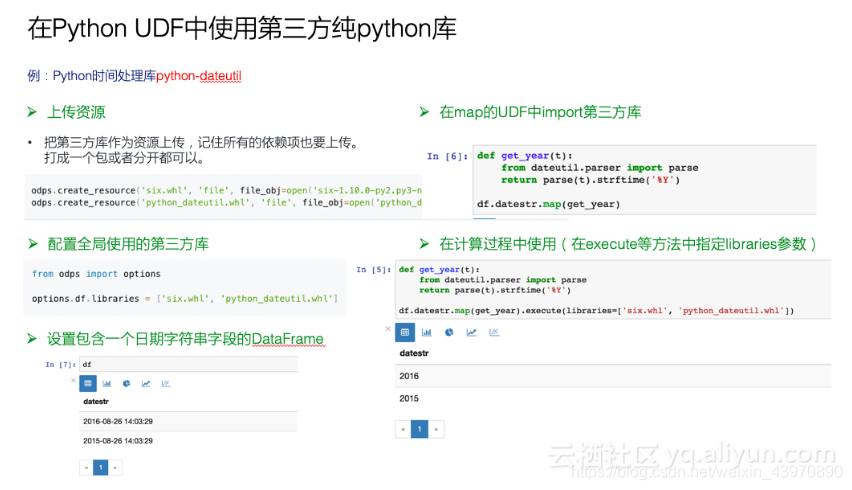This screenshot has width=852, height=490.
Task: Click the options.df.libraries assignment line
Action: point(185,299)
